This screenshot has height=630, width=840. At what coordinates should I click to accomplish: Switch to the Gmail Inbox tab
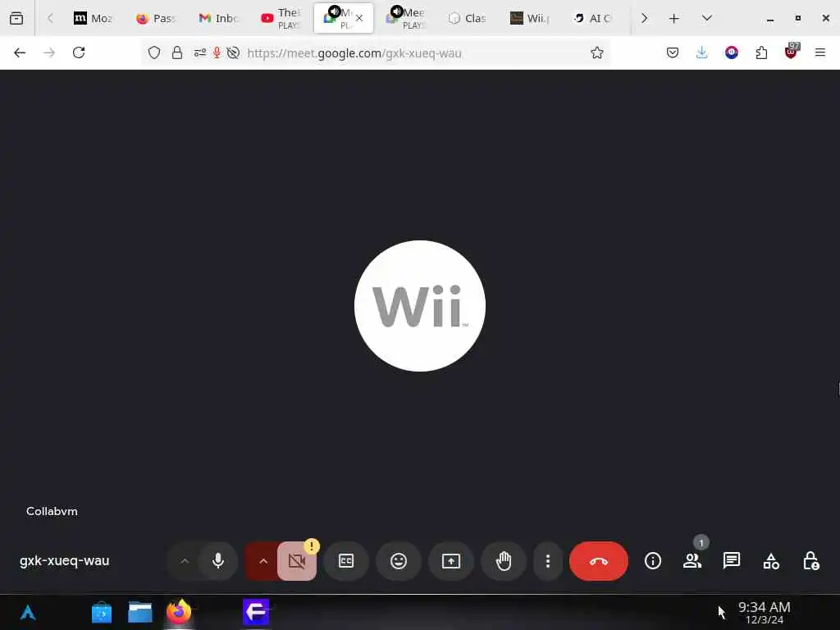point(217,18)
